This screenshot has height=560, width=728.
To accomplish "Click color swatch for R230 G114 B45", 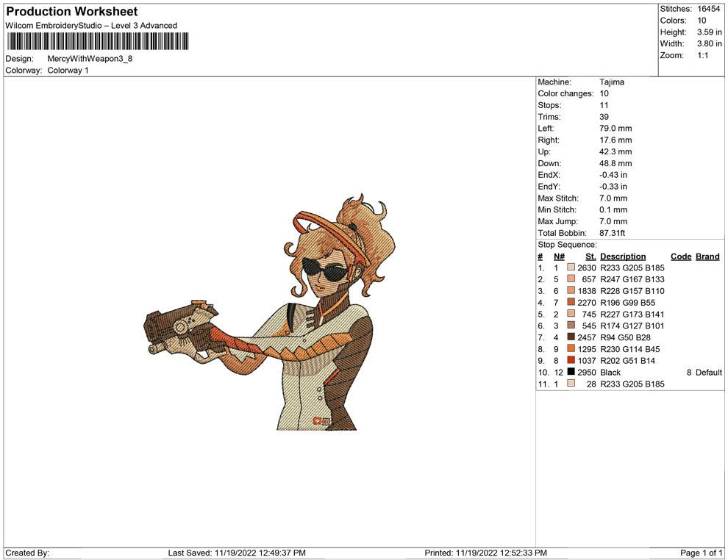I will [x=571, y=348].
